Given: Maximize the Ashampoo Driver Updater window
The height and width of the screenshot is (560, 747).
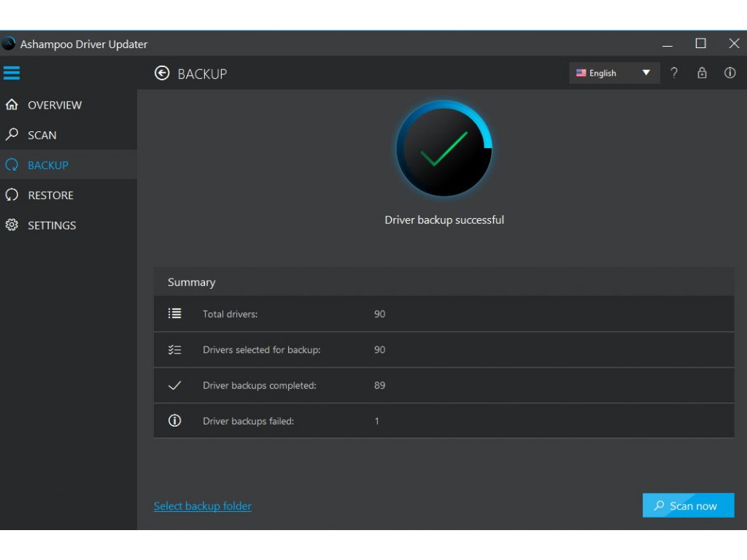Looking at the screenshot, I should tap(701, 44).
